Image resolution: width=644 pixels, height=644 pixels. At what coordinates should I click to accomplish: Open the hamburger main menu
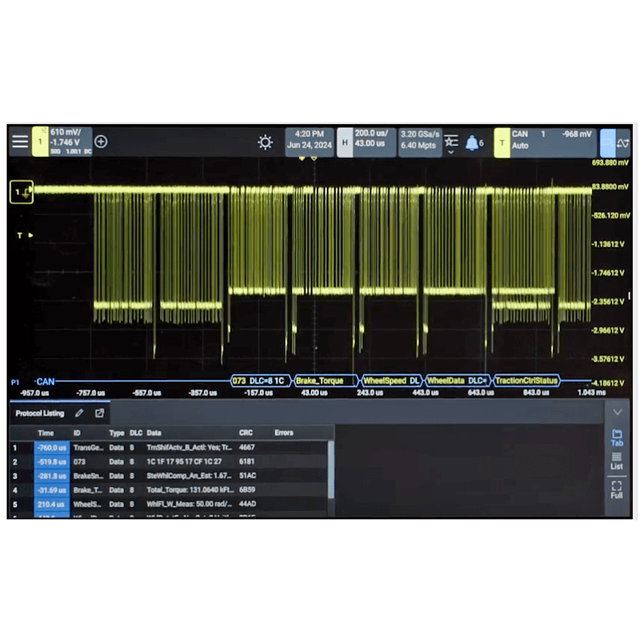[x=20, y=142]
